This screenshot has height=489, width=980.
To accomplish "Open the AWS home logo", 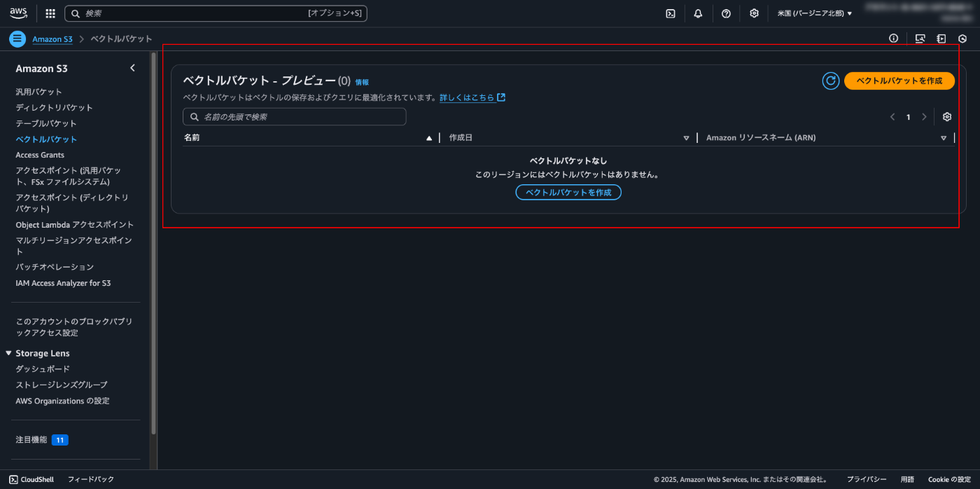I will click(19, 13).
